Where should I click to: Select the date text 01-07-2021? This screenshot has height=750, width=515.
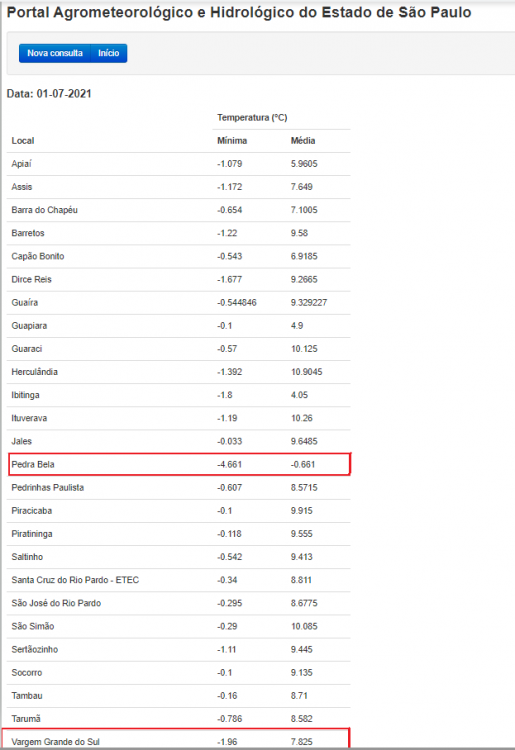(x=64, y=94)
